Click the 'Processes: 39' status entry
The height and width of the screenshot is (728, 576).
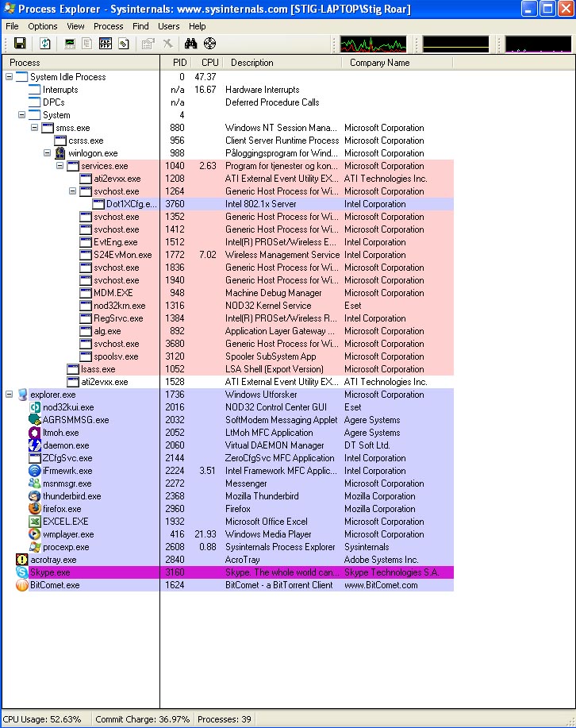click(x=225, y=719)
